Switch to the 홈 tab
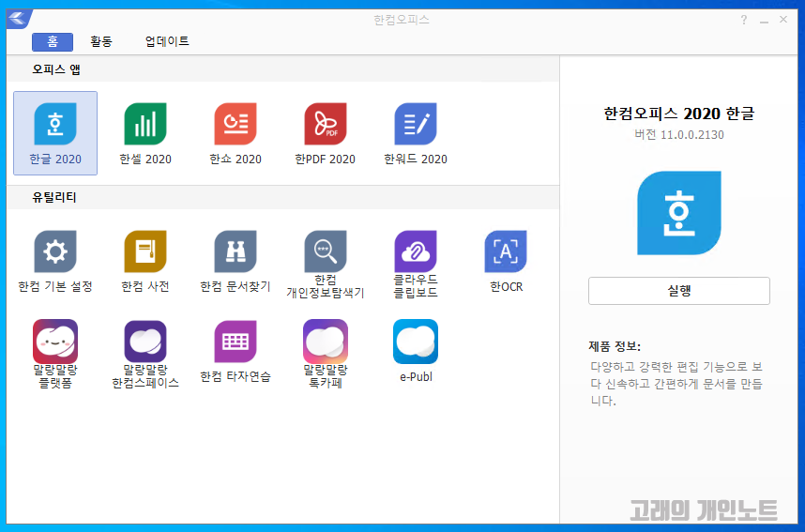Screen dimensions: 805x532 pos(53,41)
